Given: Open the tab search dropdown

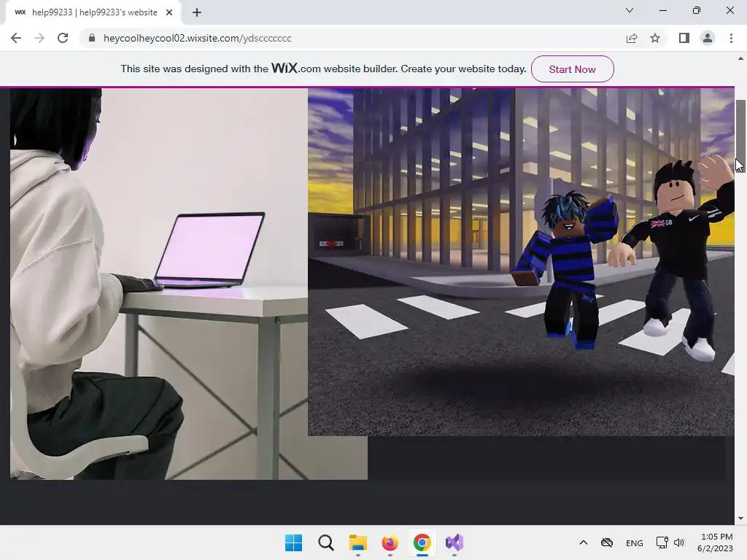Looking at the screenshot, I should click(x=630, y=10).
